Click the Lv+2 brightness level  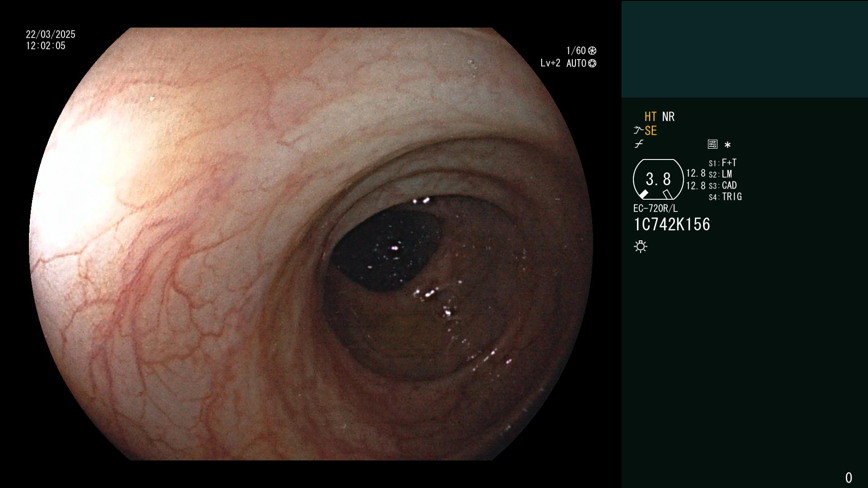point(550,63)
